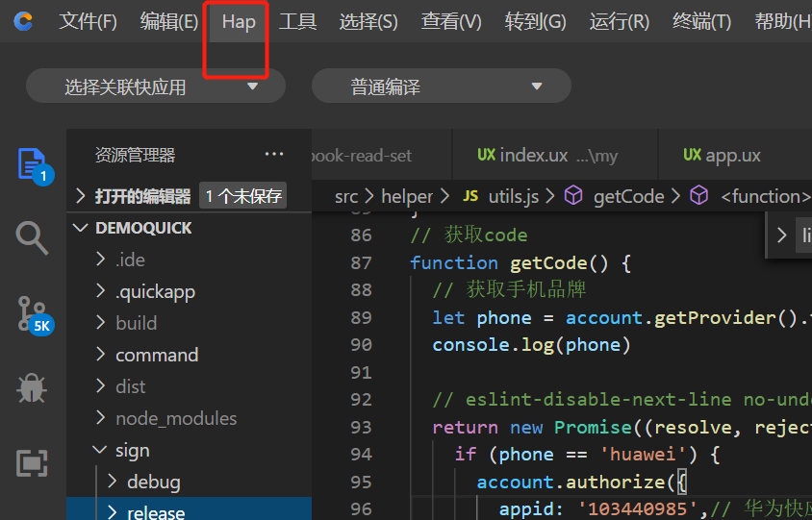The image size is (812, 520).
Task: Switch to the index.ux tab
Action: coord(533,155)
